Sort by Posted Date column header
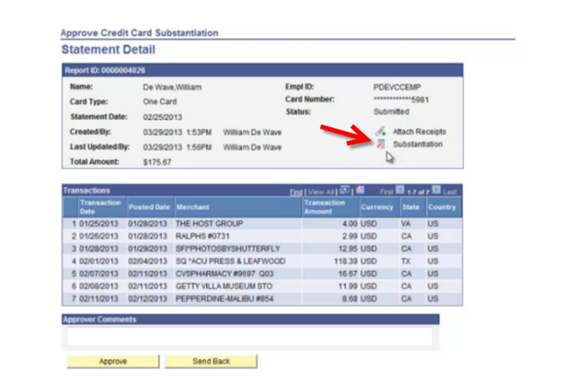 click(x=149, y=207)
